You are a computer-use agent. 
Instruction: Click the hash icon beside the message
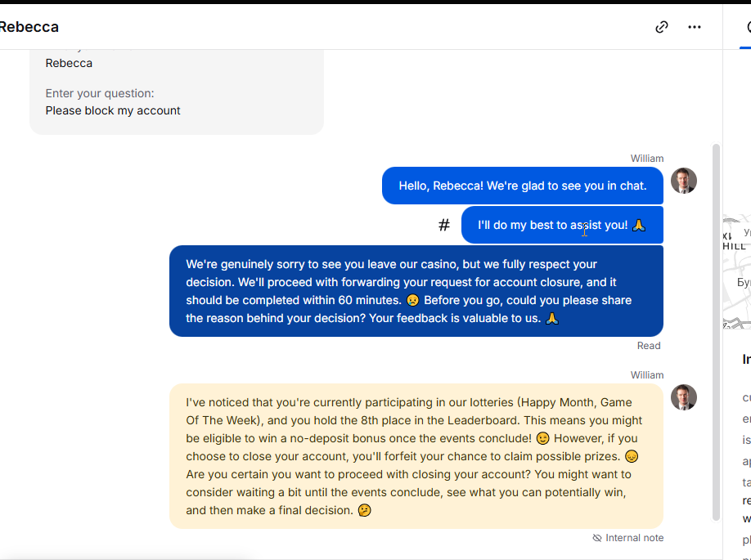[x=444, y=225]
